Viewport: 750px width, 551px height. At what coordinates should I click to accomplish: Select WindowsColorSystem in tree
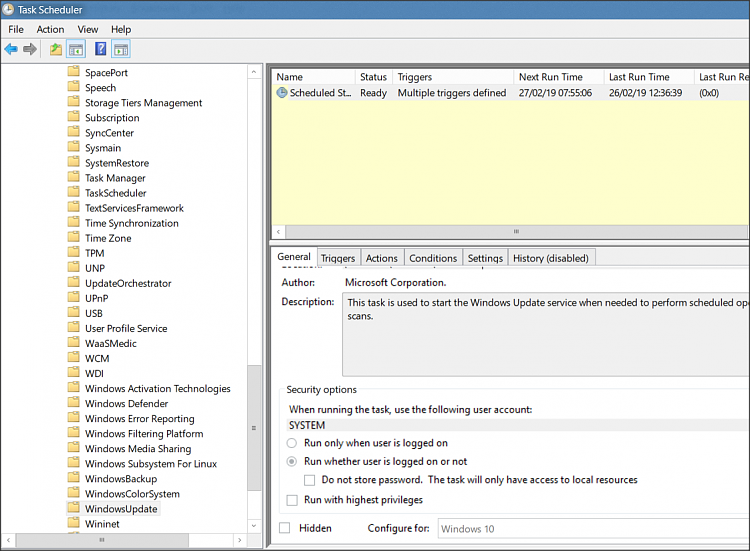click(x=132, y=494)
